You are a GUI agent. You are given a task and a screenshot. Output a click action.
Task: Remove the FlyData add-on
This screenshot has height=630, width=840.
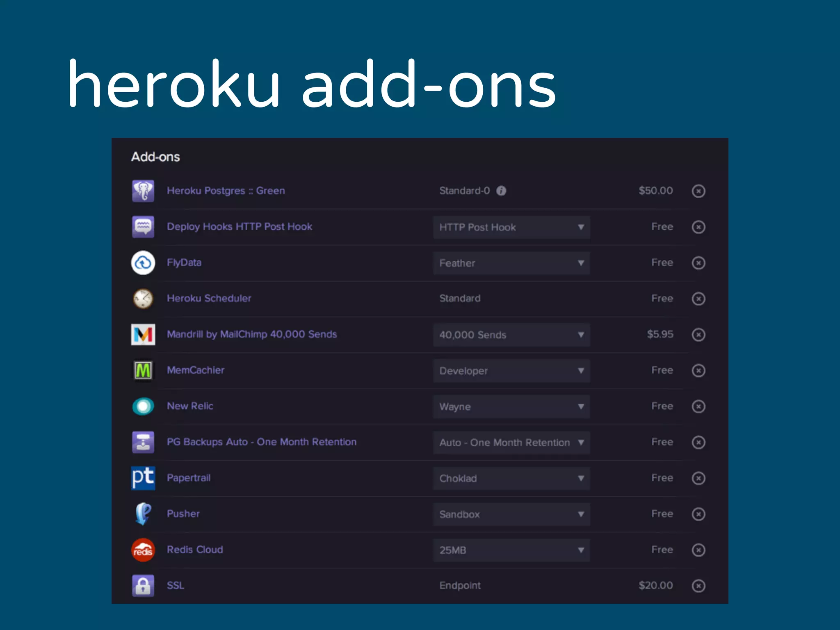(x=698, y=262)
